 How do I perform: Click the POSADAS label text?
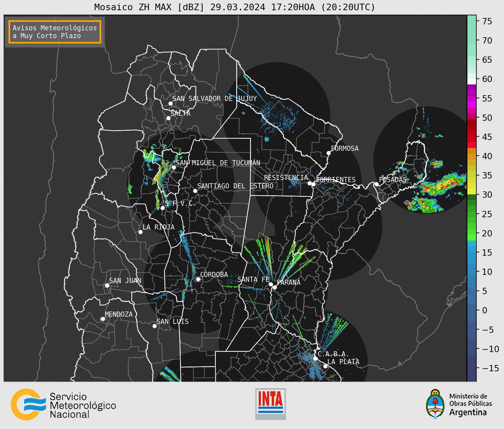(393, 180)
